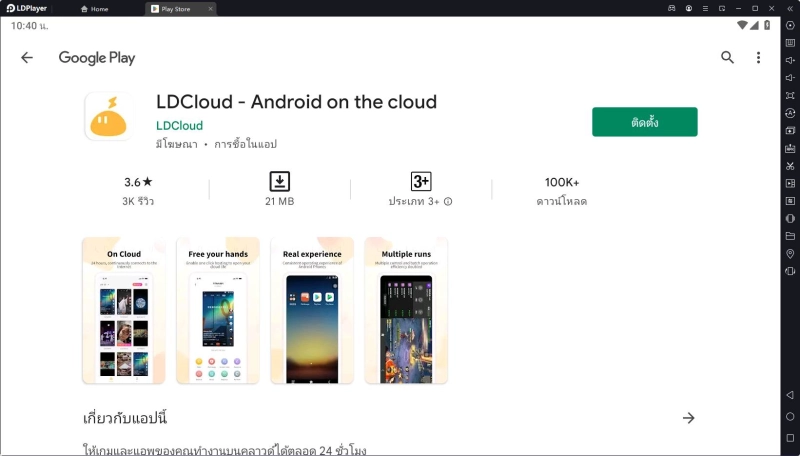Click the scissors screenshot icon

tap(790, 166)
